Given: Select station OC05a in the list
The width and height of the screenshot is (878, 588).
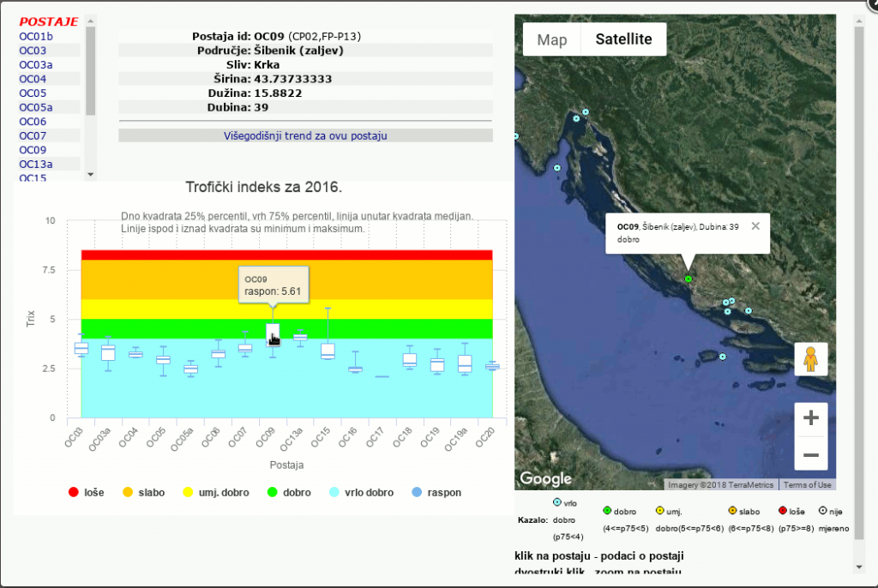Looking at the screenshot, I should click(x=36, y=107).
